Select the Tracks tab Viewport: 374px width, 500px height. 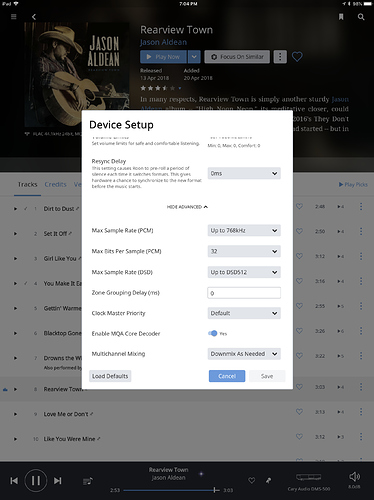pyautogui.click(x=27, y=184)
